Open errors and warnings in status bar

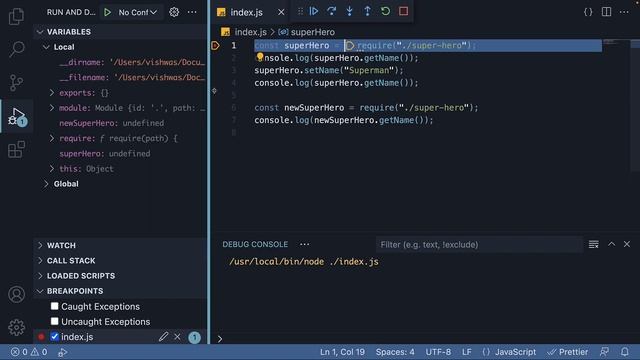29,352
